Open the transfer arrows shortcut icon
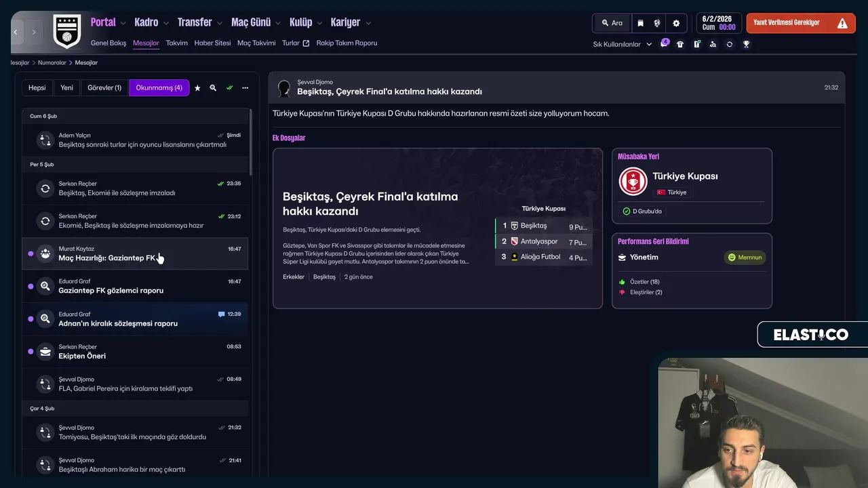 tap(729, 44)
